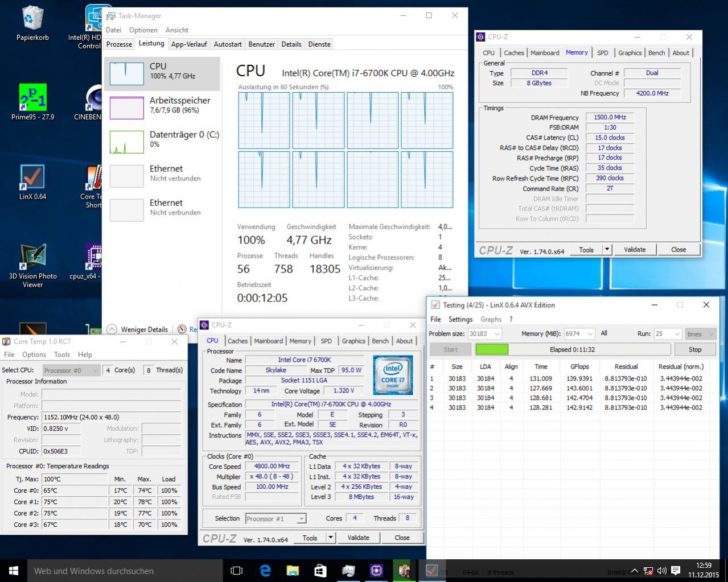728x582 pixels.
Task: Launch Microsoft Edge from the taskbar
Action: [x=265, y=571]
